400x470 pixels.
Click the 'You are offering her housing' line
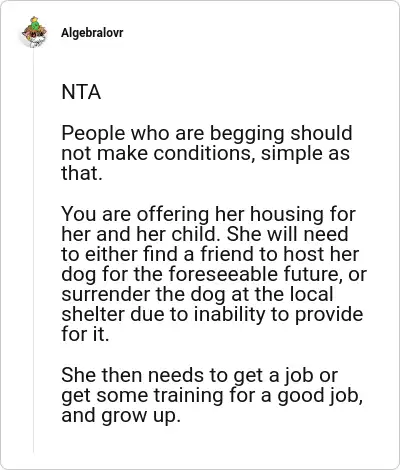[x=209, y=214]
